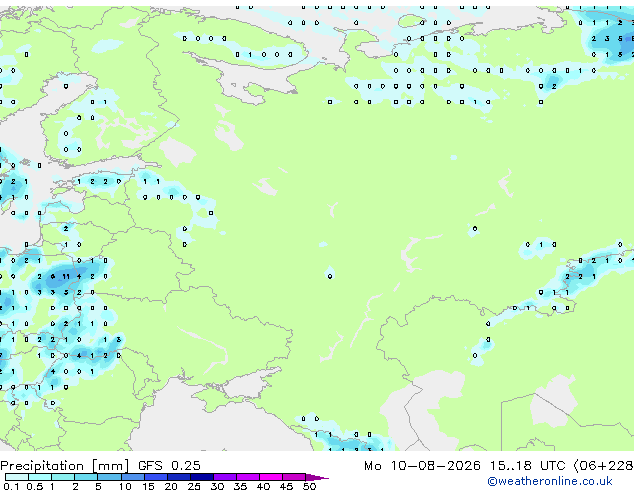Select the 30–35 mm purple legend swatch

pyautogui.click(x=225, y=477)
